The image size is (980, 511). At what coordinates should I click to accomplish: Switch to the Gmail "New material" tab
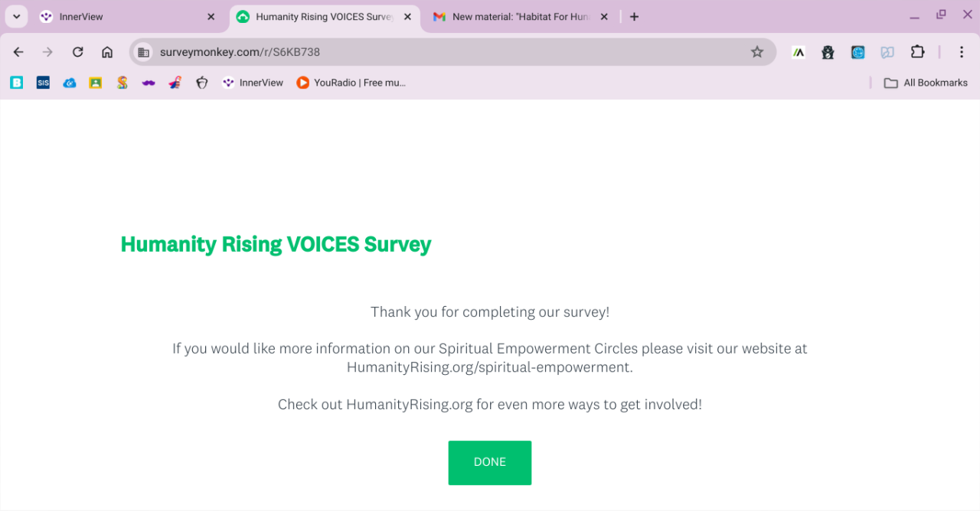click(517, 17)
